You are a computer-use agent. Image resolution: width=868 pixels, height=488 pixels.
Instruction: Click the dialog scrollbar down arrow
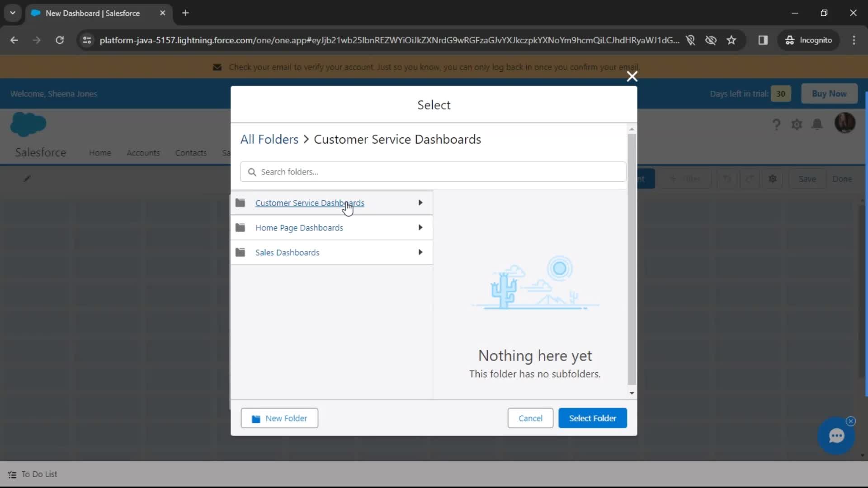coord(632,393)
